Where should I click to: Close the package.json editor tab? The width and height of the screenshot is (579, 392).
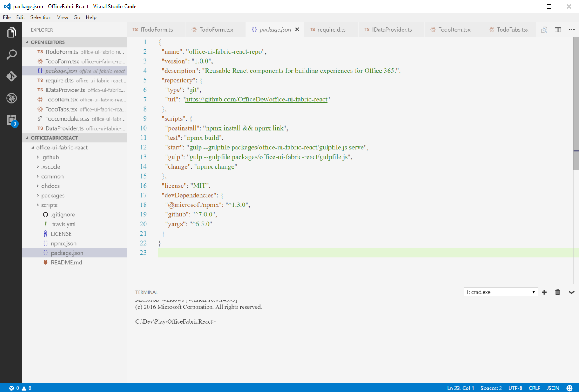(x=297, y=30)
